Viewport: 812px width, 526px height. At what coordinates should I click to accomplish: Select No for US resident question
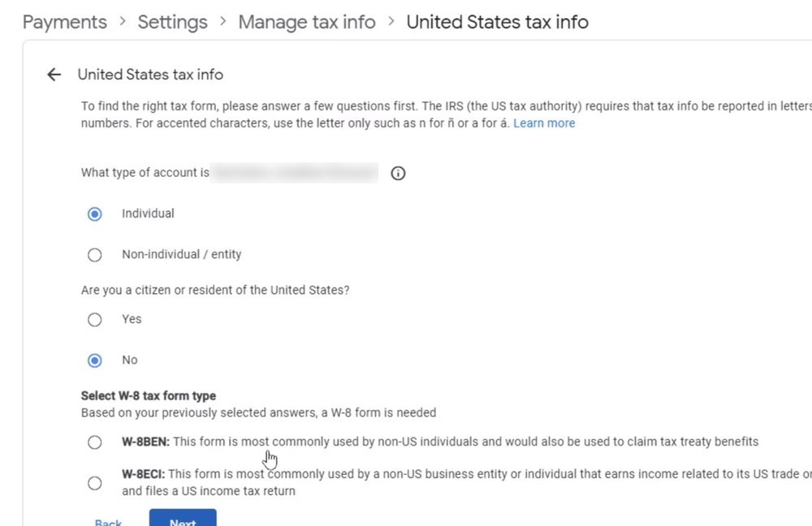tap(95, 360)
